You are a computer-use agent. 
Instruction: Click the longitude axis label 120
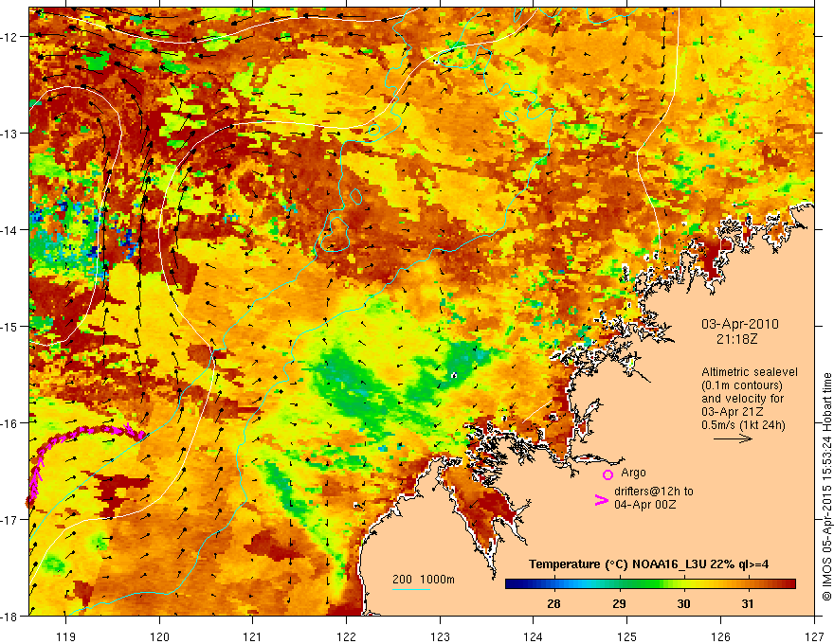(x=159, y=636)
